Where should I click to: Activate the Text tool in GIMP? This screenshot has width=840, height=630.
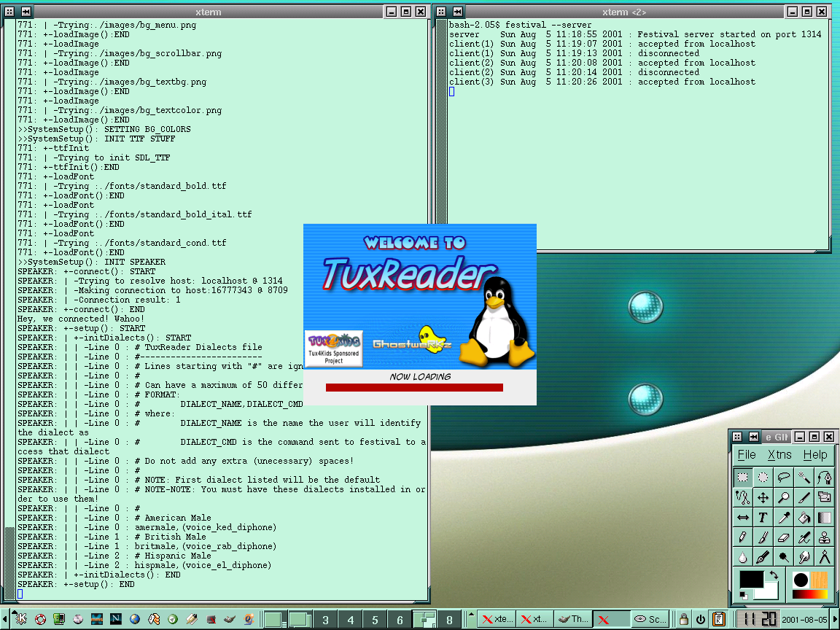(x=763, y=518)
